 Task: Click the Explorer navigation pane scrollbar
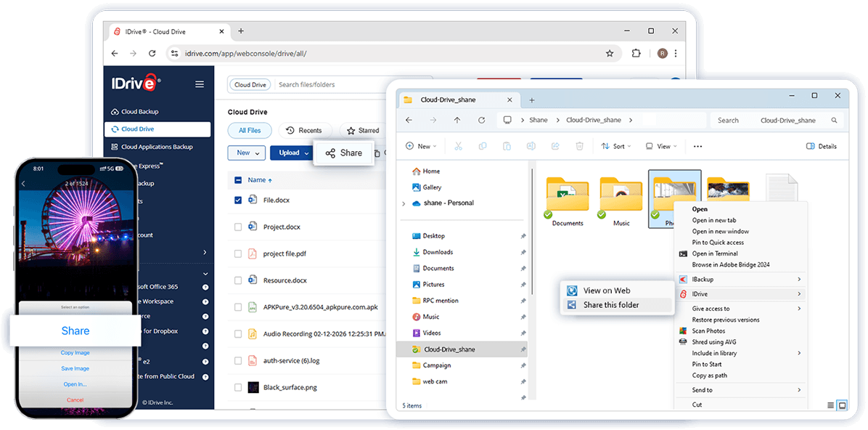click(x=532, y=231)
